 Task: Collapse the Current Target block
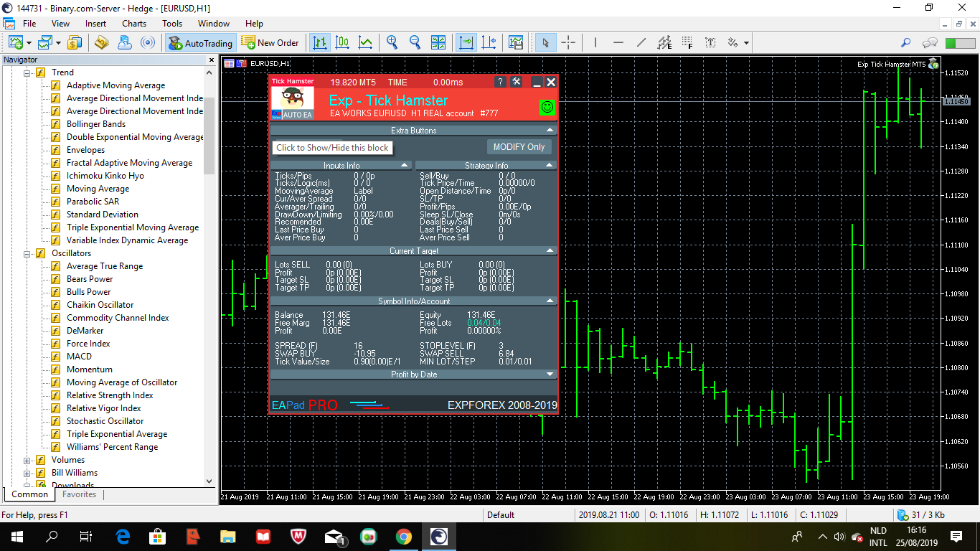coord(550,251)
